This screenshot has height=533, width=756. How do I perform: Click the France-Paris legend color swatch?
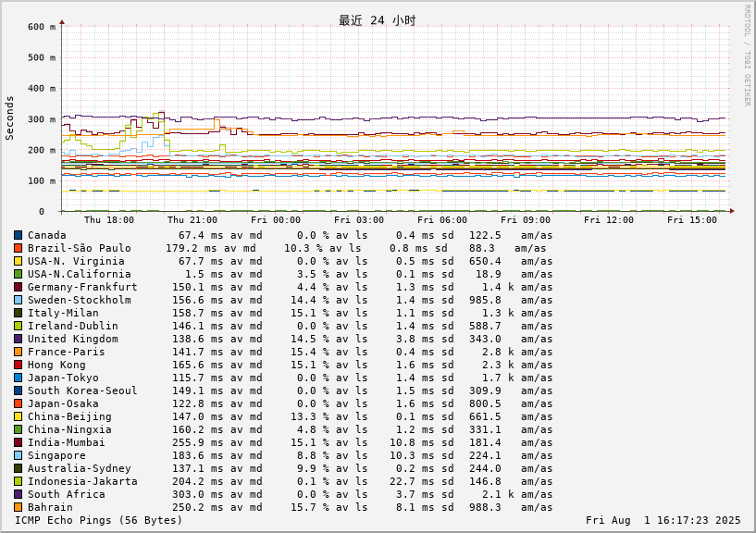(18, 353)
